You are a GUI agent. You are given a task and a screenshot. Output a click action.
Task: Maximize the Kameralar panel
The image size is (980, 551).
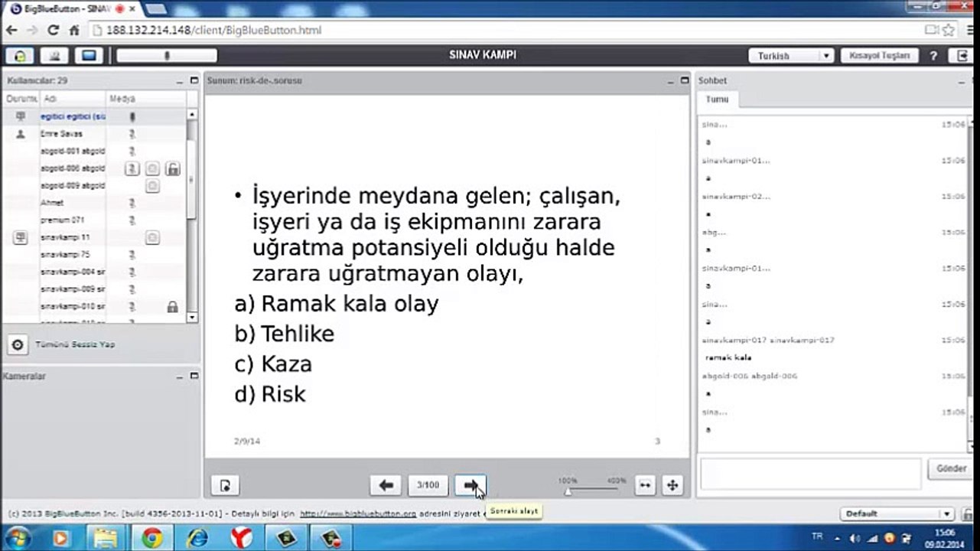[x=194, y=377]
